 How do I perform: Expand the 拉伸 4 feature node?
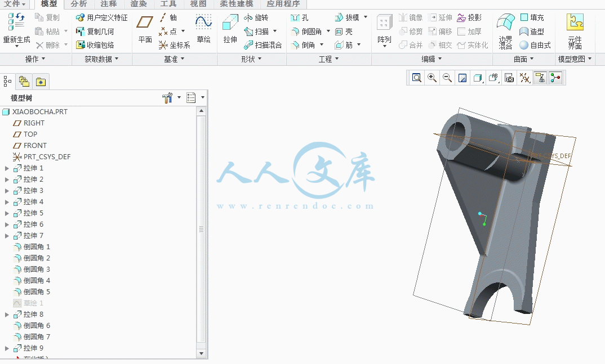pyautogui.click(x=7, y=202)
